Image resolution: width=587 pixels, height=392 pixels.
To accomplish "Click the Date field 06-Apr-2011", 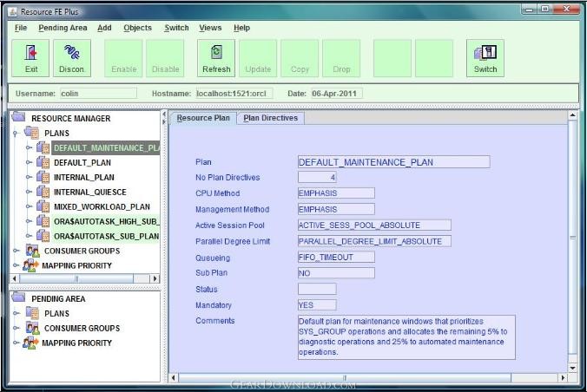I will click(x=337, y=94).
